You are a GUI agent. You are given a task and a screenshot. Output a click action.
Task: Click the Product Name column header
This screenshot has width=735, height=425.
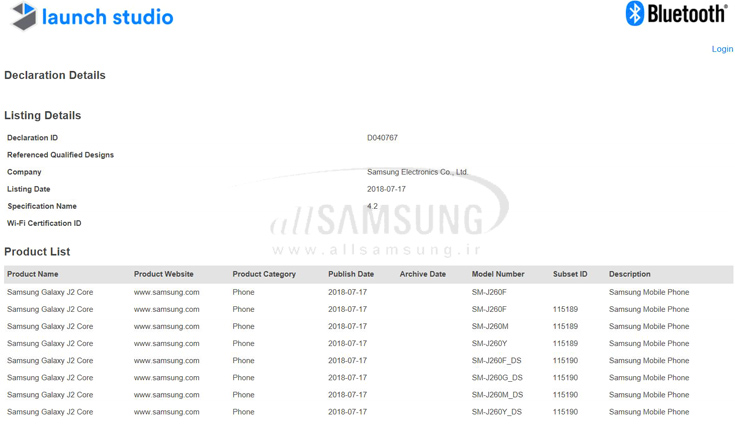coord(33,274)
